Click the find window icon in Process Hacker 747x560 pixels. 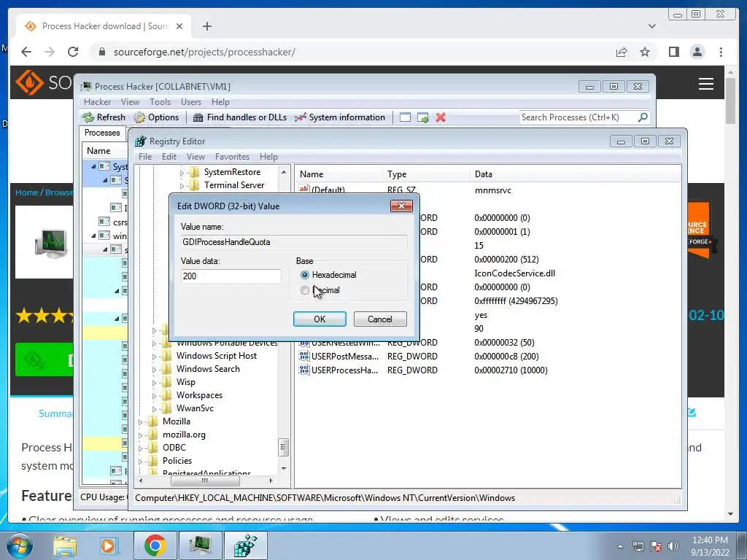coord(405,117)
